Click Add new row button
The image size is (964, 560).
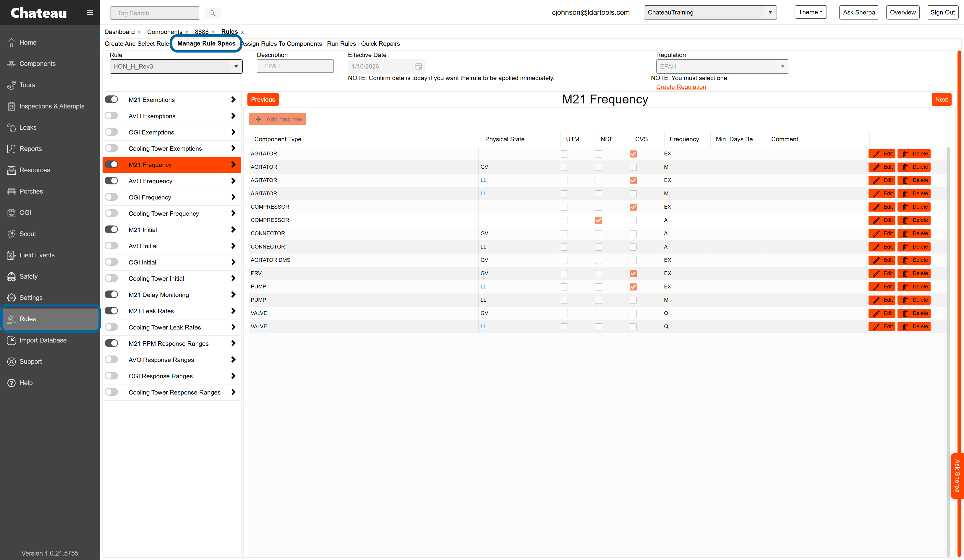(277, 119)
